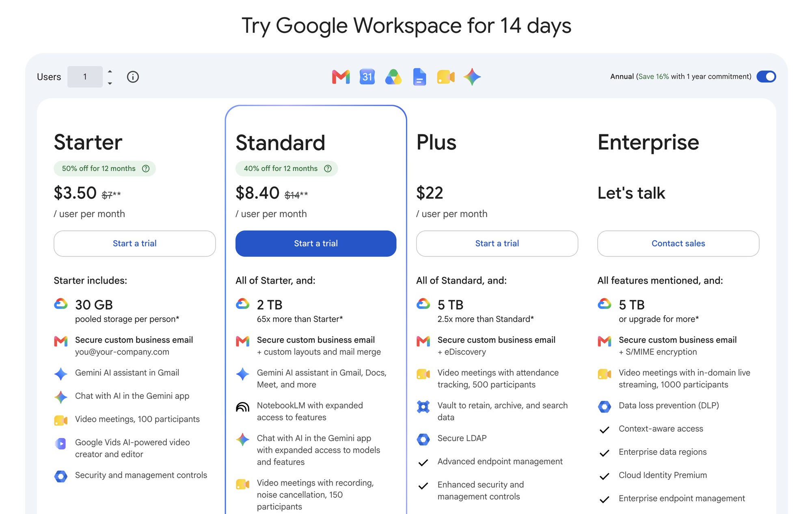
Task: Click the struck-through $7 price
Action: coord(107,195)
